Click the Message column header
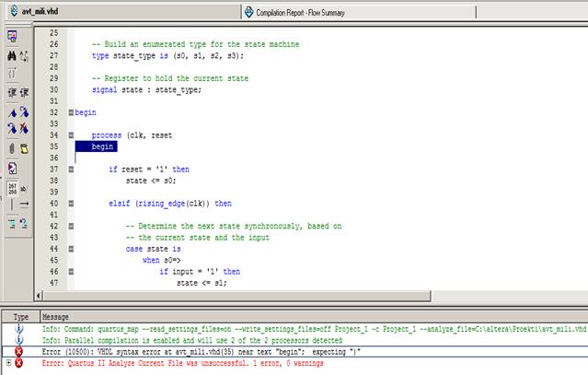The image size is (588, 375). pyautogui.click(x=55, y=316)
